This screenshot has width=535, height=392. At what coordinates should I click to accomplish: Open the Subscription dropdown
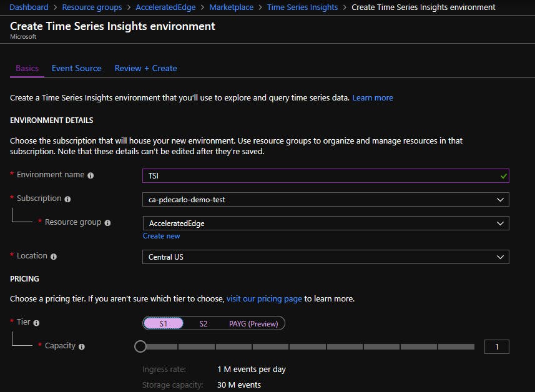click(x=325, y=200)
